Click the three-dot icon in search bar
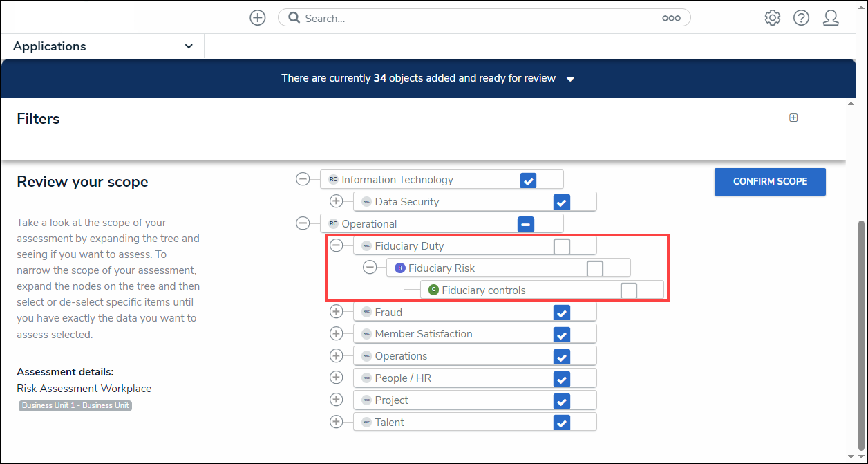 coord(671,19)
